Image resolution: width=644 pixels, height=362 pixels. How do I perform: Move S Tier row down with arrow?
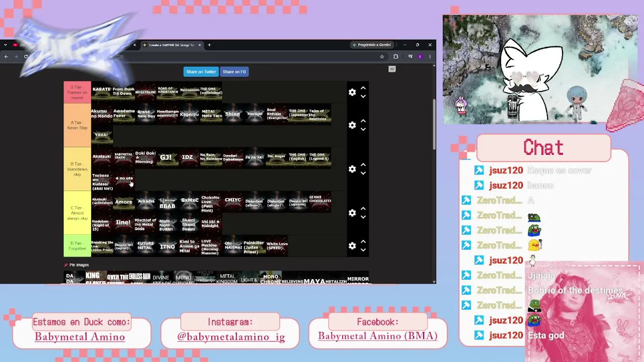[x=363, y=97]
